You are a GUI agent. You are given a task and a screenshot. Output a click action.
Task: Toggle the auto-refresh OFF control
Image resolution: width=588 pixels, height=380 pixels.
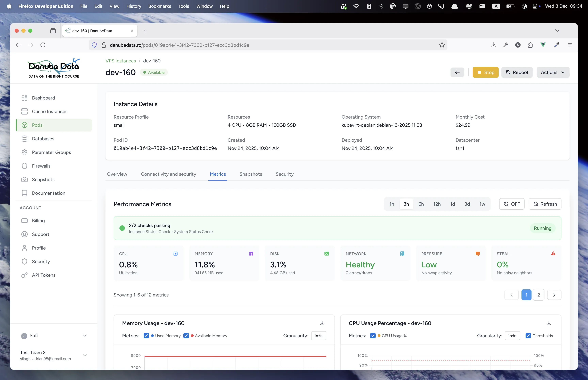(511, 204)
